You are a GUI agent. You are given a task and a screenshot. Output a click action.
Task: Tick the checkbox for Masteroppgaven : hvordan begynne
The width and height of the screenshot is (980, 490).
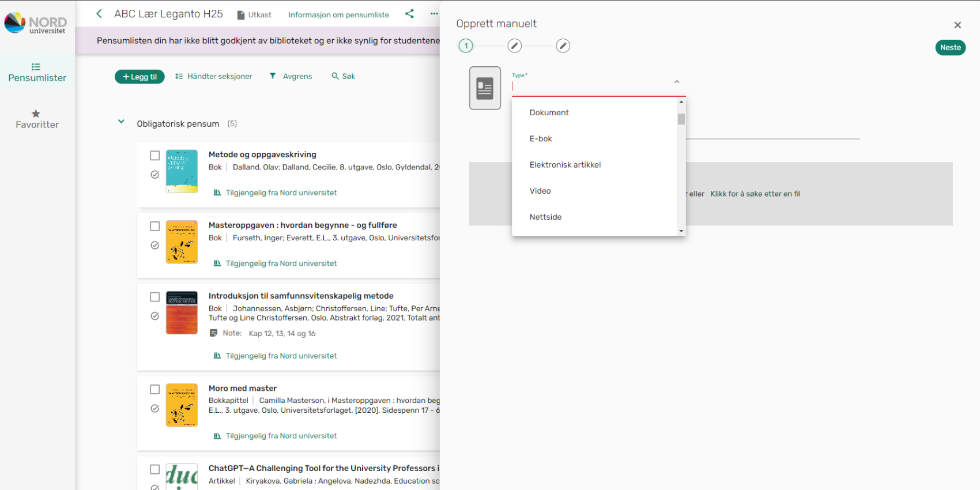[154, 227]
